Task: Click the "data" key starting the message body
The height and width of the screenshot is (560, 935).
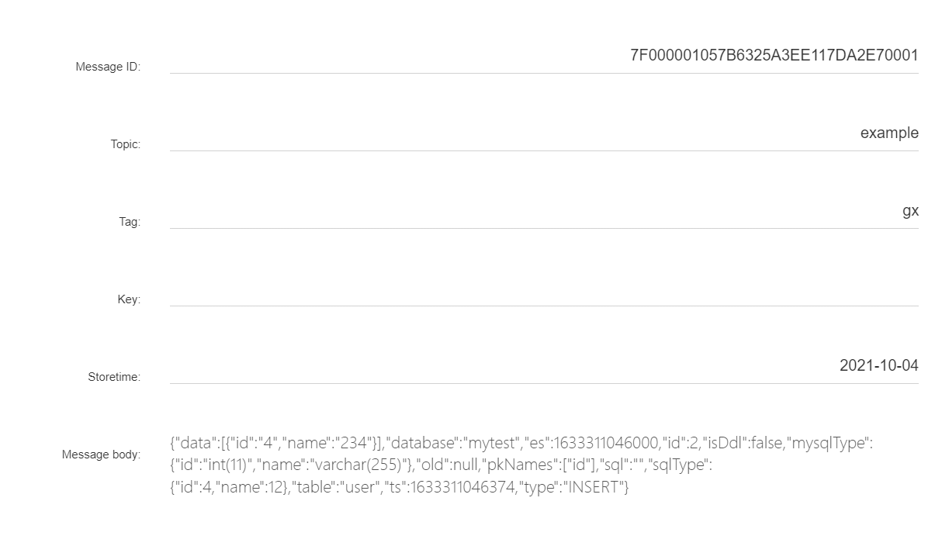Action: [x=194, y=444]
